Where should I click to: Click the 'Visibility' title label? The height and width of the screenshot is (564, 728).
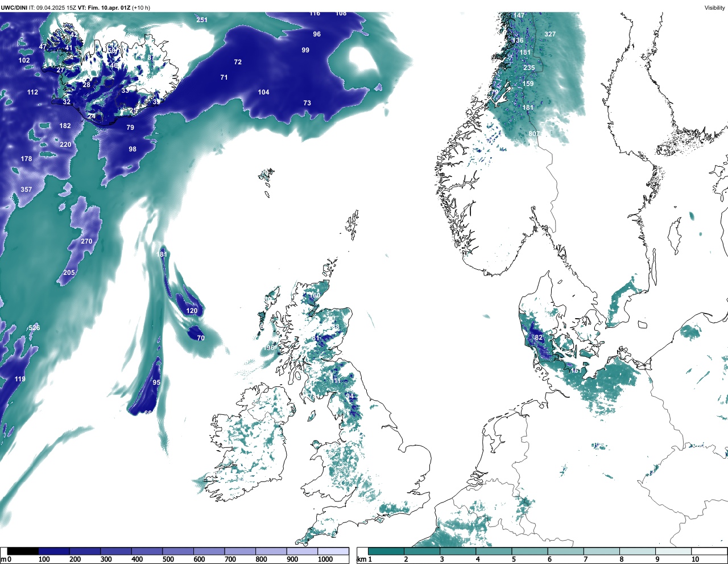click(715, 7)
